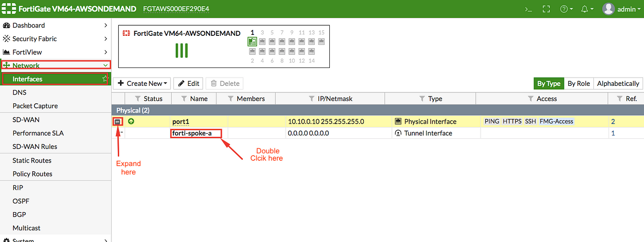Click the FMG-Access tag
This screenshot has width=644, height=242.
click(557, 122)
